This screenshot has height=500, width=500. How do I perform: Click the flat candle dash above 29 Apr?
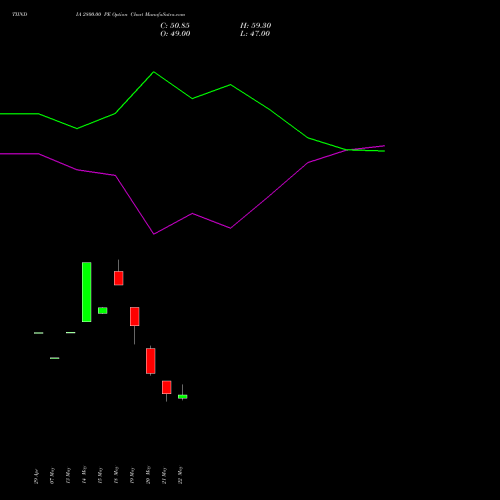[x=39, y=333]
